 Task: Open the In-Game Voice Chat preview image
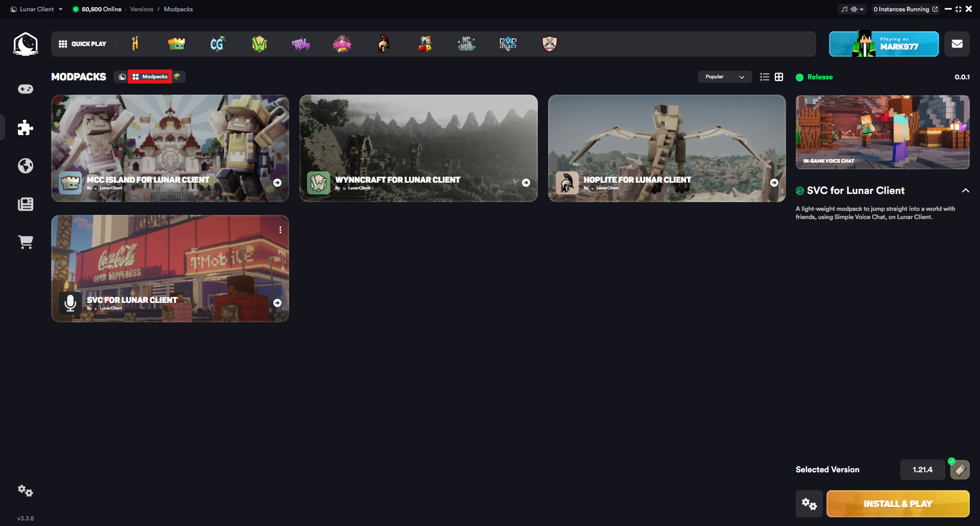pyautogui.click(x=882, y=132)
